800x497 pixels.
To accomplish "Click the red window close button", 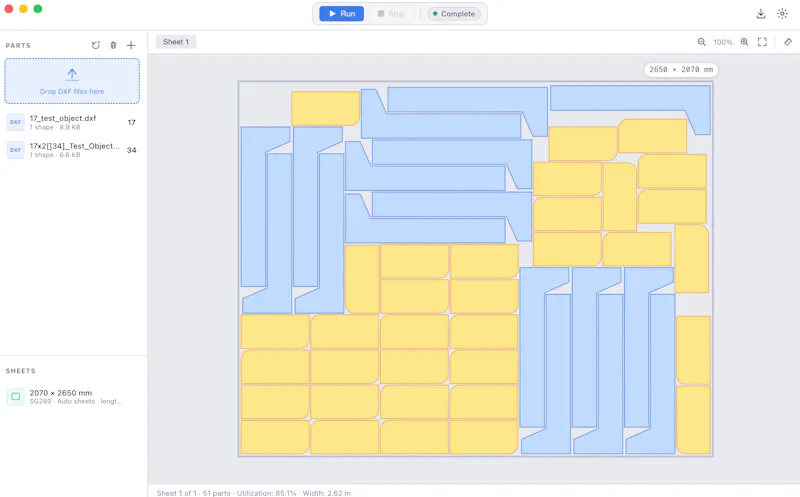I will 9,9.
